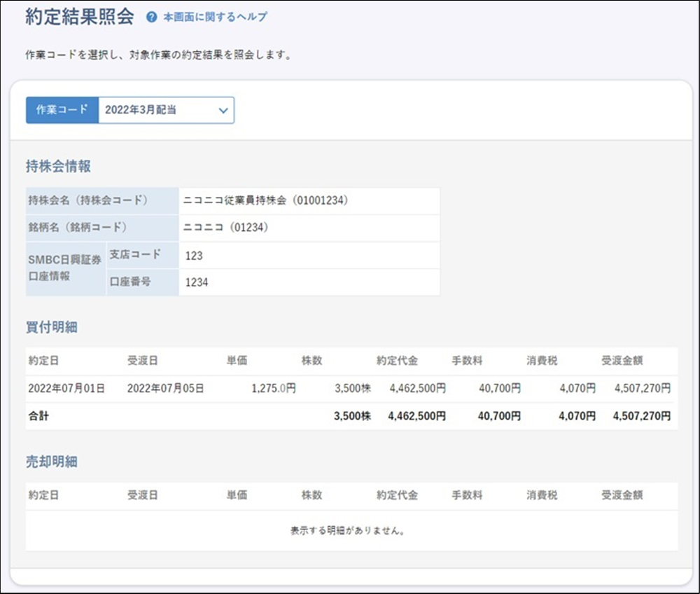Select the 口座番号 value 1234
The height and width of the screenshot is (594, 700).
[197, 282]
